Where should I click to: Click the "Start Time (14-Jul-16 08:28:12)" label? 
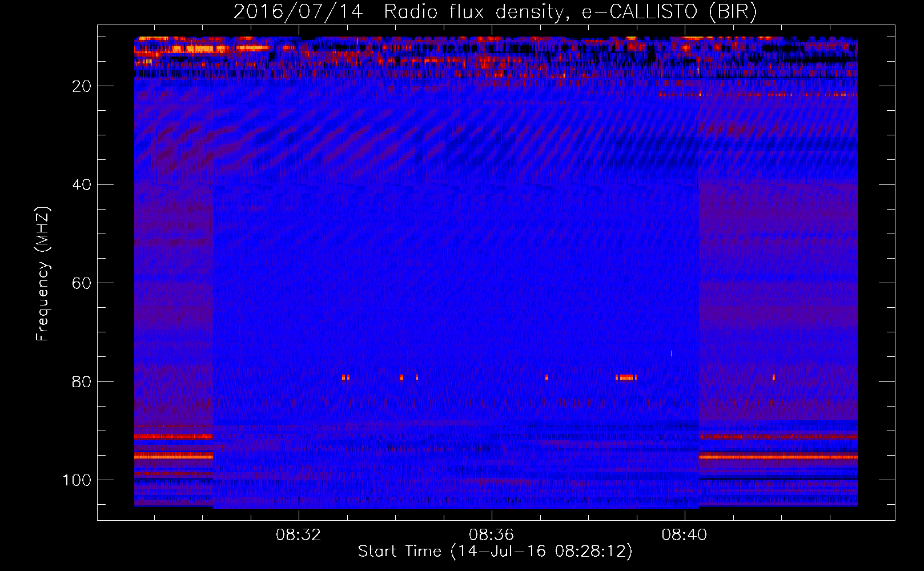point(495,552)
